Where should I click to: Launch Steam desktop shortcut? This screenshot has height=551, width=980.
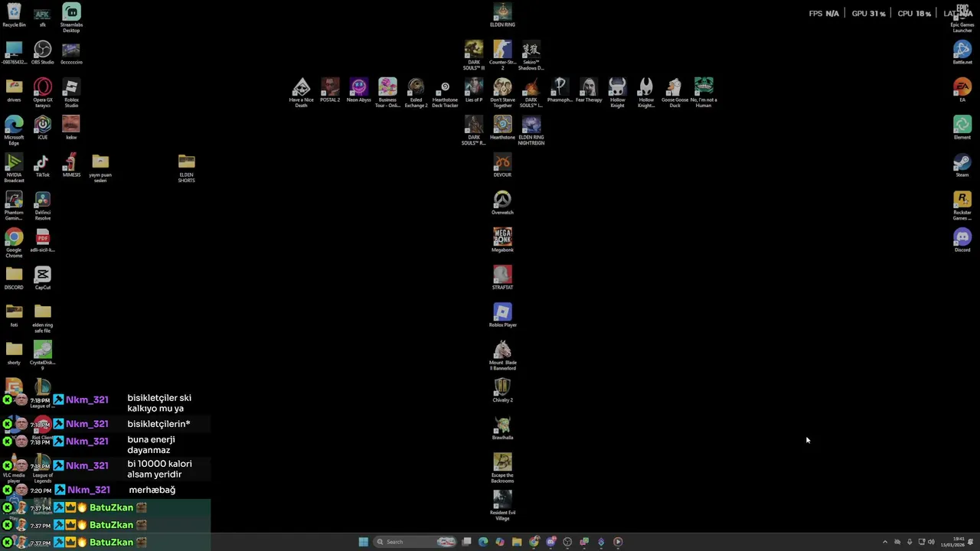pyautogui.click(x=962, y=165)
